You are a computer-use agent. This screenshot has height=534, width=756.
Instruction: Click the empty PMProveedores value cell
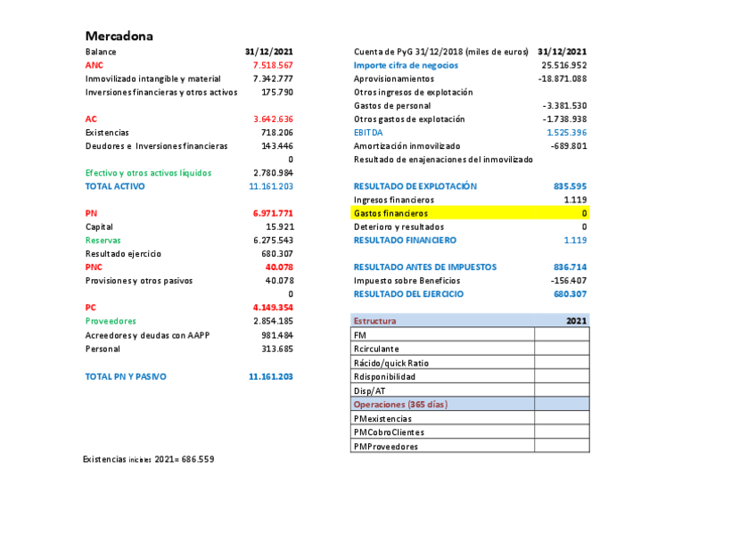pyautogui.click(x=561, y=446)
